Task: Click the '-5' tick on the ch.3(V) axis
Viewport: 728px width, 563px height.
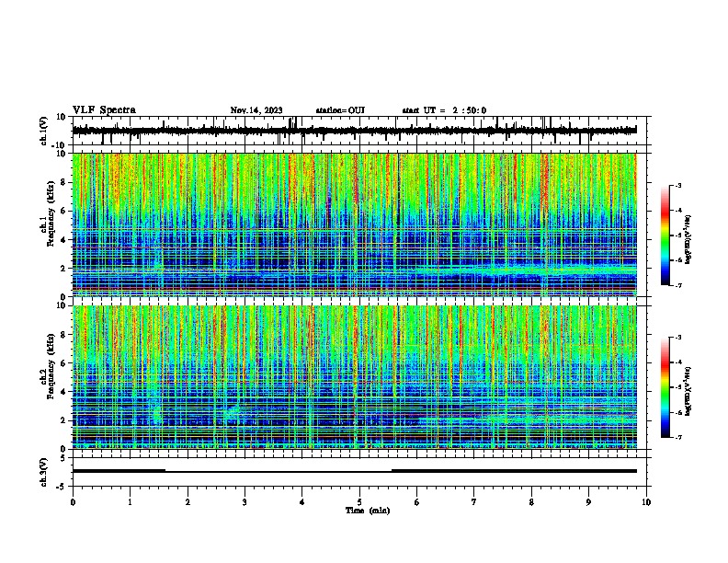Action: tap(63, 487)
